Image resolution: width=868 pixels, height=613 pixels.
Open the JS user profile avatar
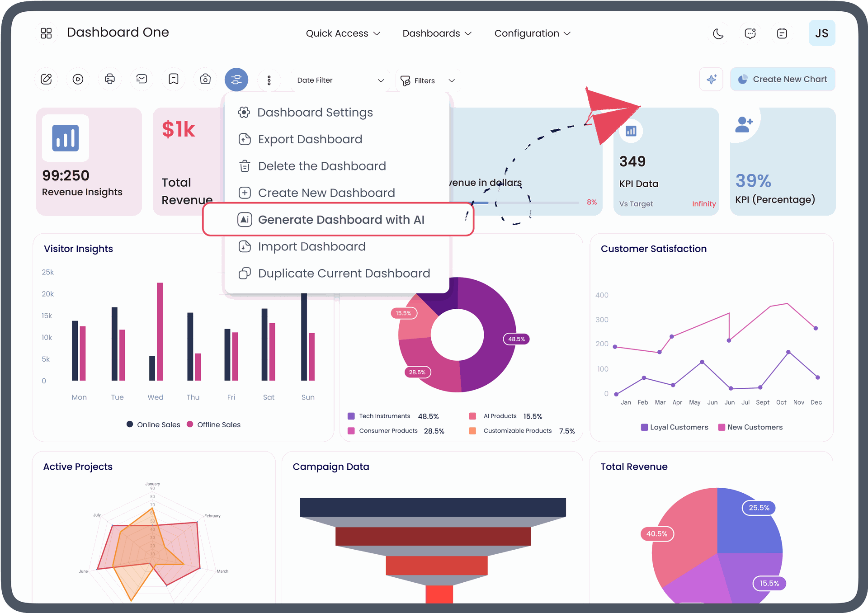coord(821,33)
